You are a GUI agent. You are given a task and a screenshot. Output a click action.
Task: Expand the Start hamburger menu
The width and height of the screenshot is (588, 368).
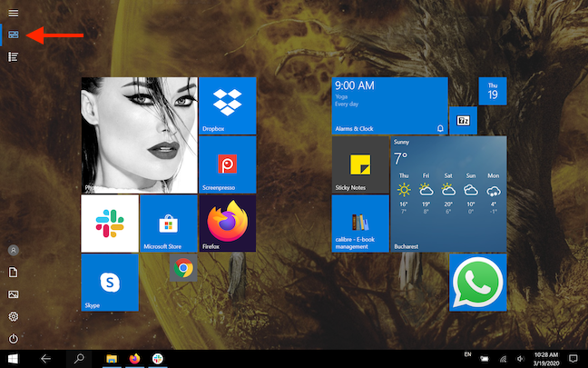[13, 13]
